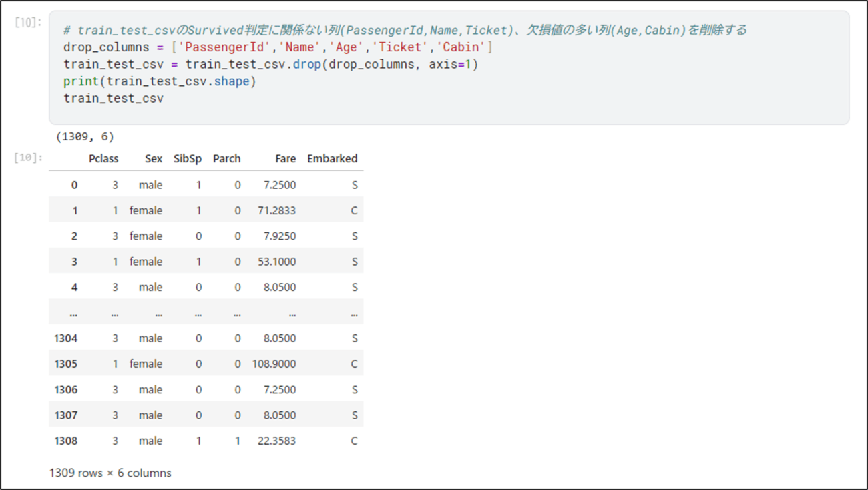Click row index 1305 in the table
Image resolution: width=868 pixels, height=490 pixels.
point(66,364)
